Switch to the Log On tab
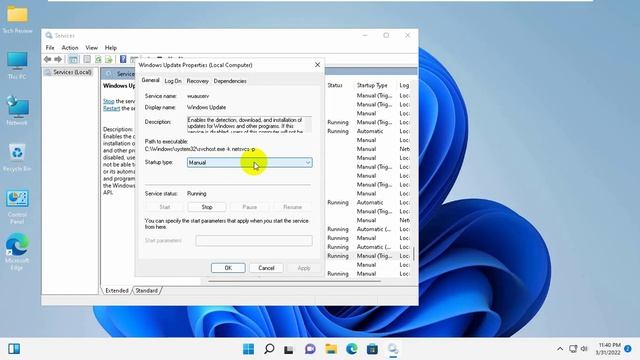The image size is (640, 360). pos(173,81)
